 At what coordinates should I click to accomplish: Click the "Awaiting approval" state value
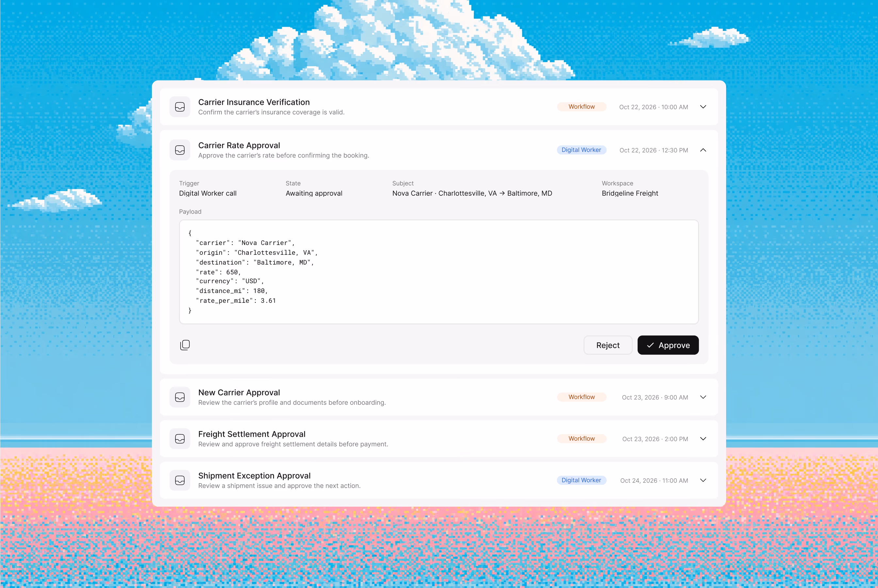pos(314,193)
